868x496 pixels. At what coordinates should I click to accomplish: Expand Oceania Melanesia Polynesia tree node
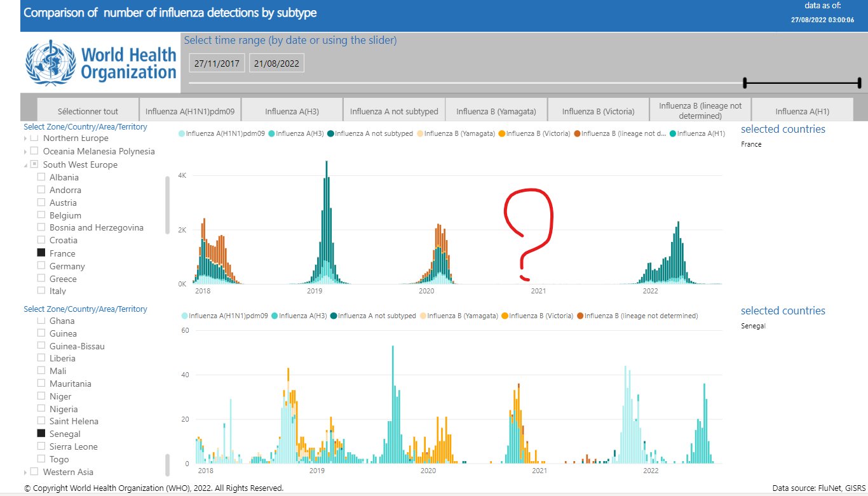[x=25, y=151]
